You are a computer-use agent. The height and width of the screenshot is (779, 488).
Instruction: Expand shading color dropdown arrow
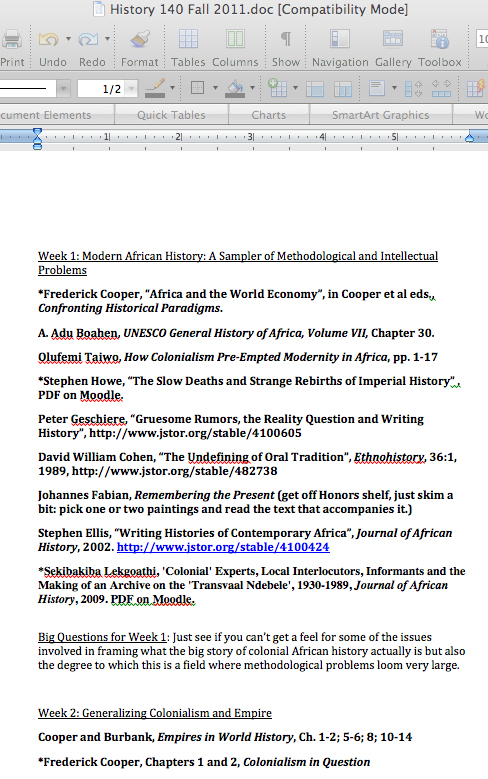pyautogui.click(x=252, y=88)
